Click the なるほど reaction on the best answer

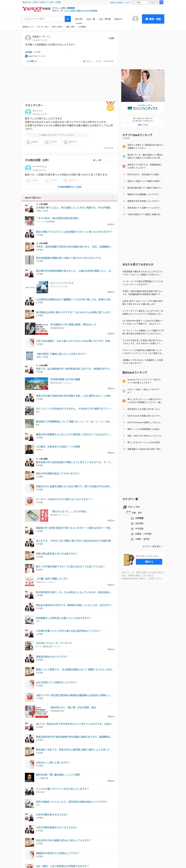[33, 142]
